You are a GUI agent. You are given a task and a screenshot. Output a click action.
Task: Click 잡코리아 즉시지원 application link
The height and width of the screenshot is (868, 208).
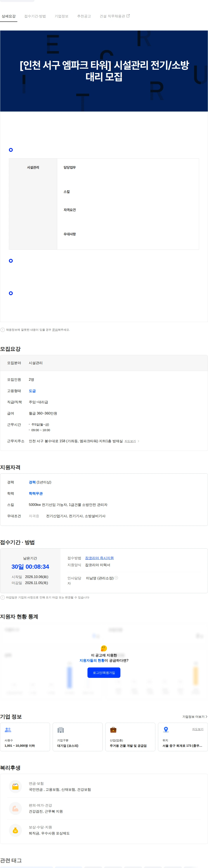pos(99,558)
